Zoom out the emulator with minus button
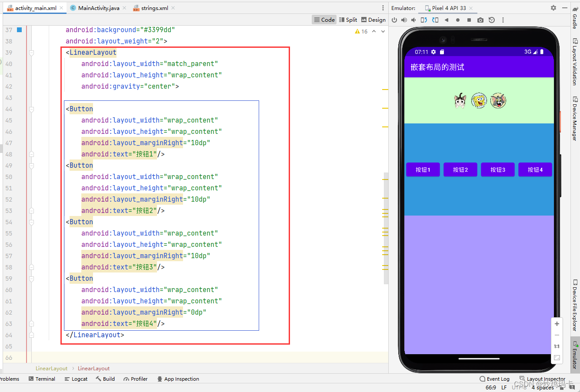 (x=557, y=335)
